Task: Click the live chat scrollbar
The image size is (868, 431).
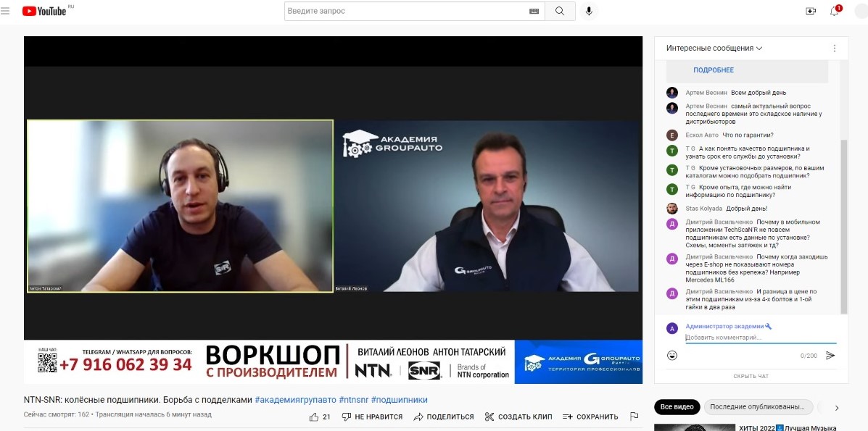Action: pyautogui.click(x=843, y=227)
